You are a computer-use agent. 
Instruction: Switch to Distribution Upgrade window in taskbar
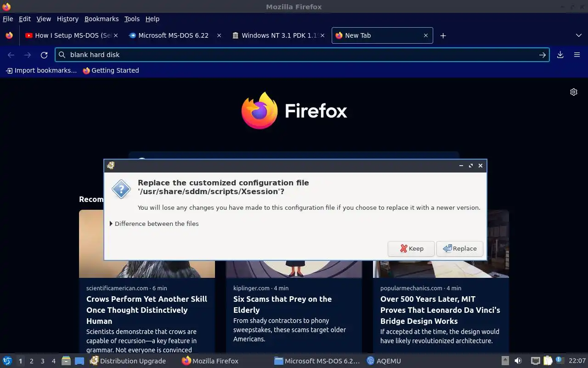pyautogui.click(x=129, y=361)
